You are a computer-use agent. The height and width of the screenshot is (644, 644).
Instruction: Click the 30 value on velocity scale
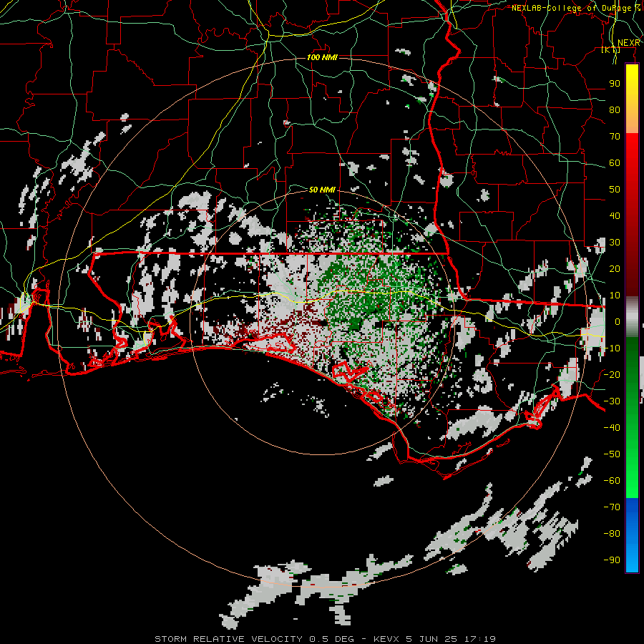click(x=615, y=243)
